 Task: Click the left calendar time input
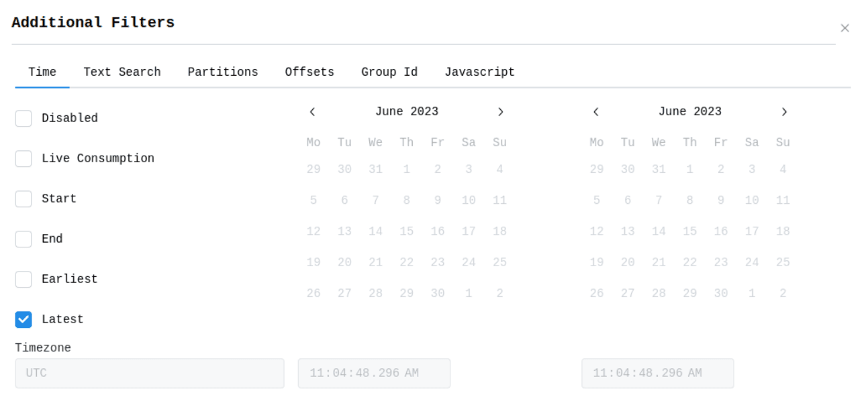374,374
